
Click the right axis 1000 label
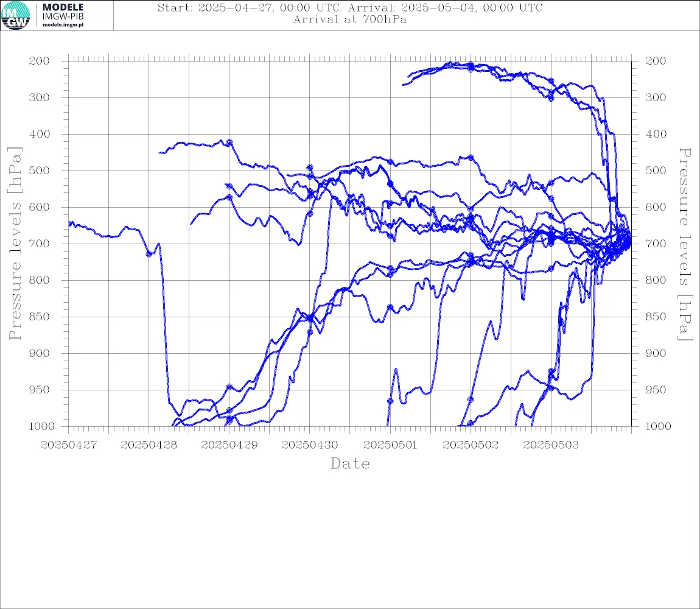pyautogui.click(x=659, y=426)
